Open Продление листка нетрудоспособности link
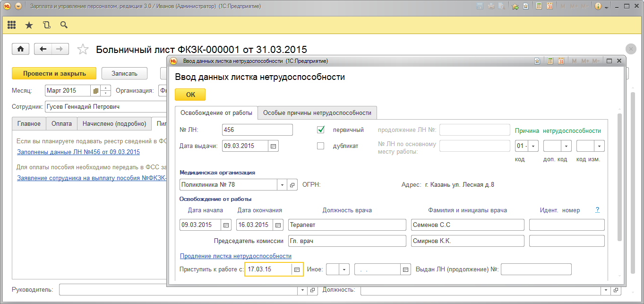Viewport: 644px width, 304px height. pos(235,256)
